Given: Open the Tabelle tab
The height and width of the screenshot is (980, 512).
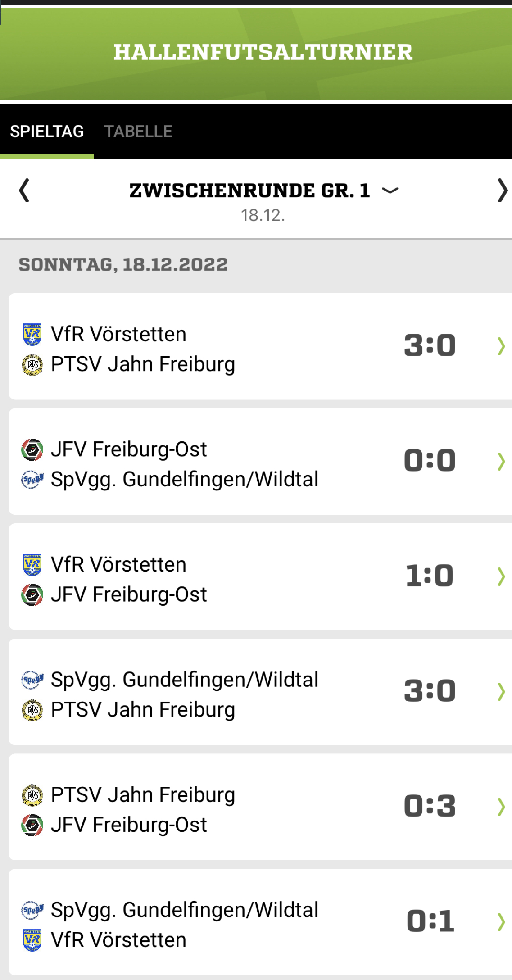Looking at the screenshot, I should (138, 132).
